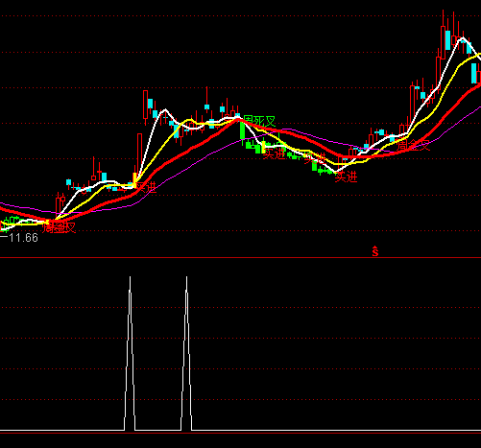
Task: Click the 周金叉 label on the right side
Action: 413,145
